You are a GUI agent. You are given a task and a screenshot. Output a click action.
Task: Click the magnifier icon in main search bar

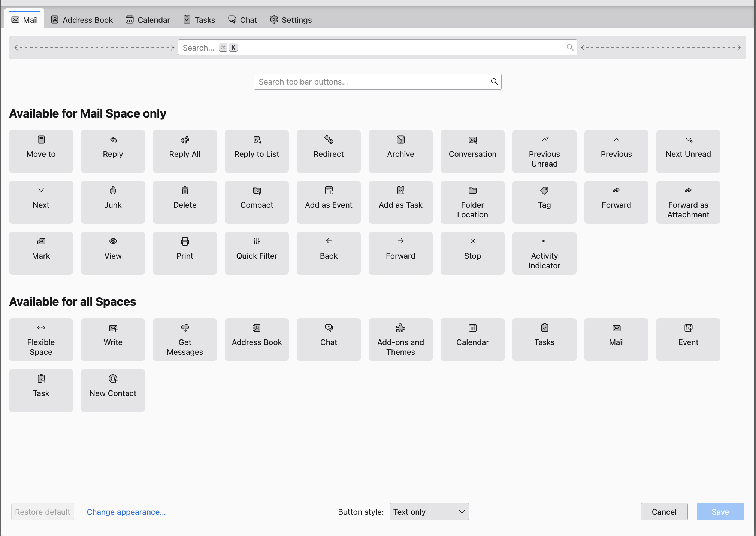[x=570, y=48]
